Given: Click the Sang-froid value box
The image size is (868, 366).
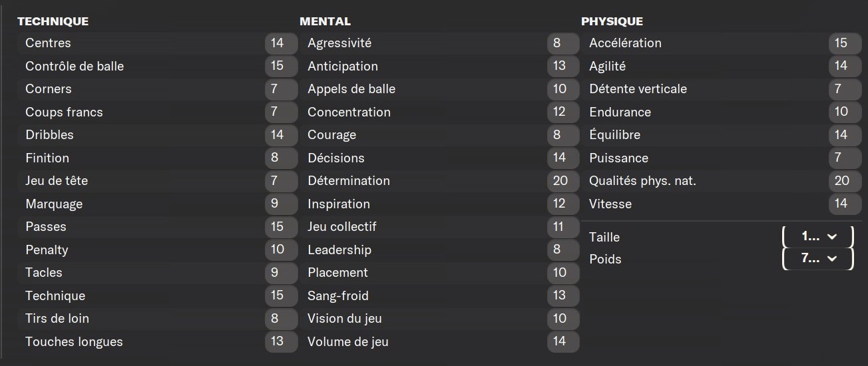Looking at the screenshot, I should pos(563,295).
